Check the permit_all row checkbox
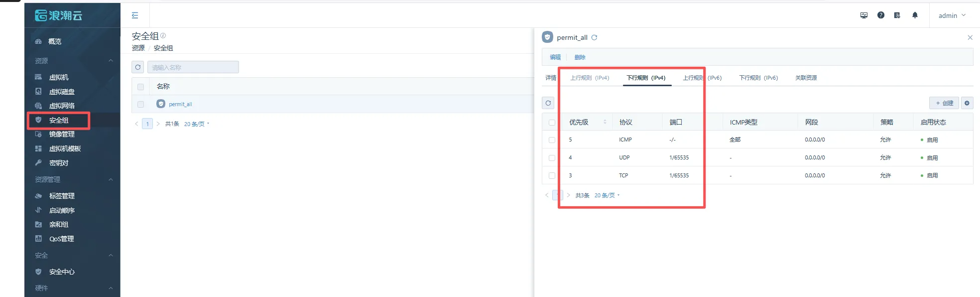Viewport: 980px width, 297px height. (140, 104)
